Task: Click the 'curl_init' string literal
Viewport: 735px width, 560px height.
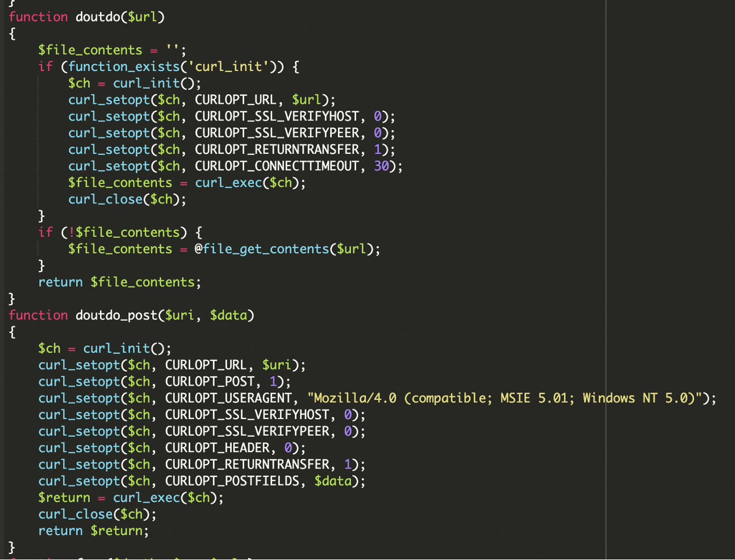Action: coord(228,67)
